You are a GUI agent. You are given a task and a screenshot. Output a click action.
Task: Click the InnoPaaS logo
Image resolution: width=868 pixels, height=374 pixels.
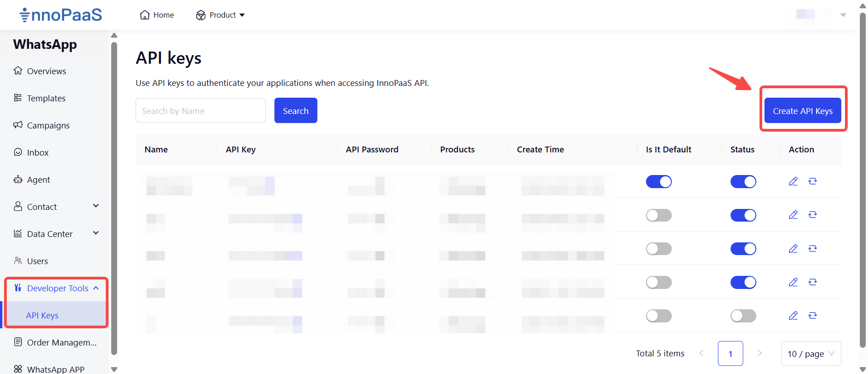coord(61,15)
